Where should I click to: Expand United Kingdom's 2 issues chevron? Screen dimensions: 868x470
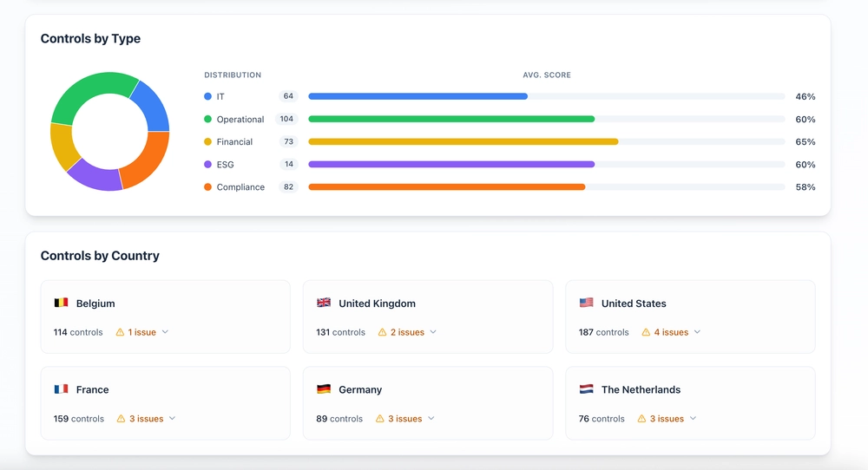tap(433, 332)
